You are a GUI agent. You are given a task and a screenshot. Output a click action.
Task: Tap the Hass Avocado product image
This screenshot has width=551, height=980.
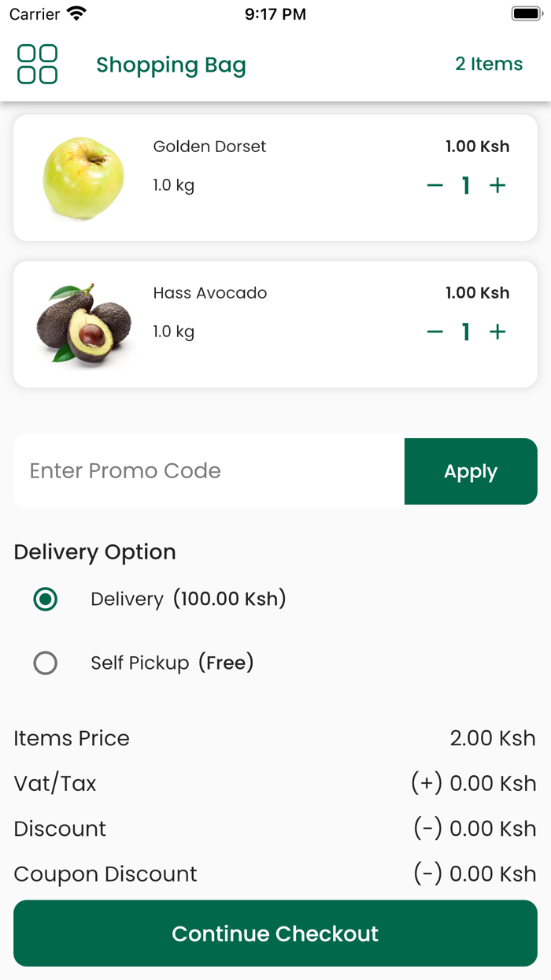[x=83, y=324]
